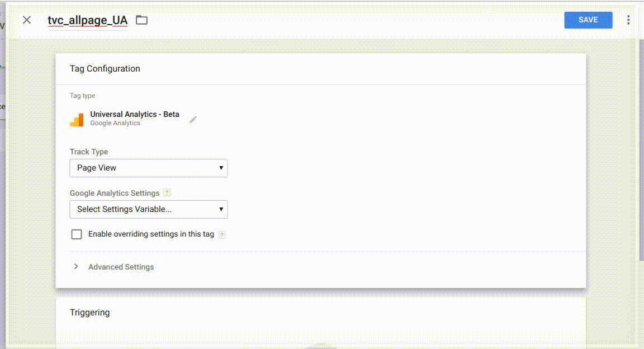Screen dimensions: 644x349
Task: Open help for Google Analytics Settings
Action: (167, 192)
